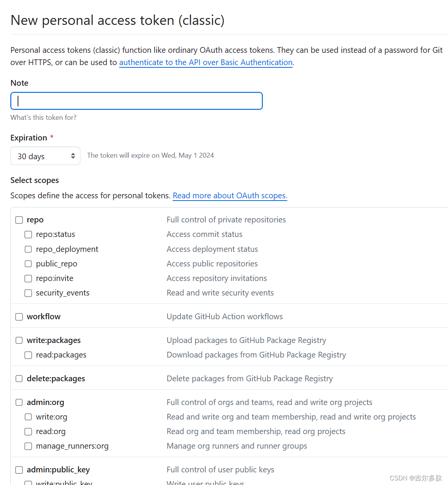
Task: Click inside the Note input field
Action: [136, 101]
